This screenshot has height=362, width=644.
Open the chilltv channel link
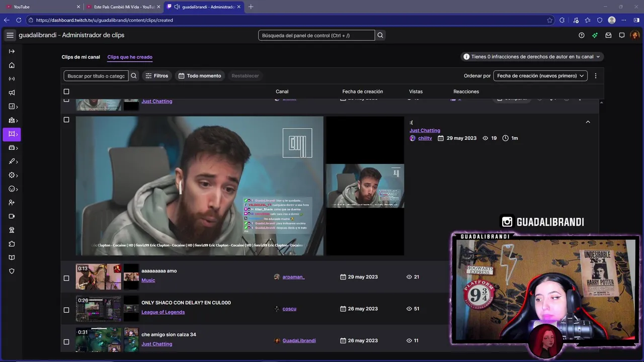[425, 138]
